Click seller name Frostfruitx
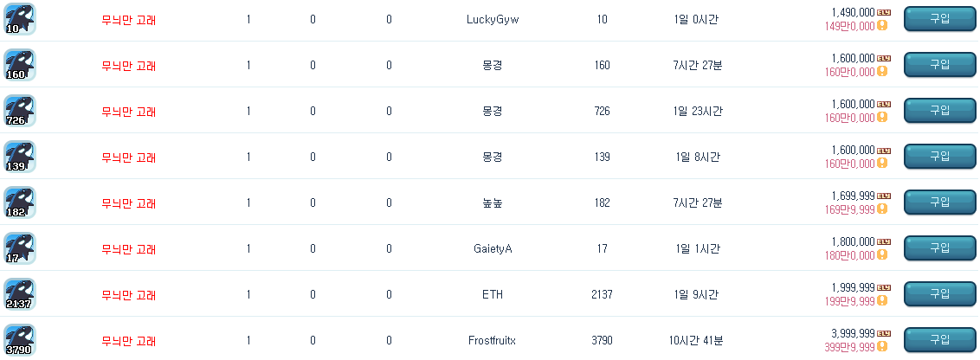980x360 pixels. (492, 341)
